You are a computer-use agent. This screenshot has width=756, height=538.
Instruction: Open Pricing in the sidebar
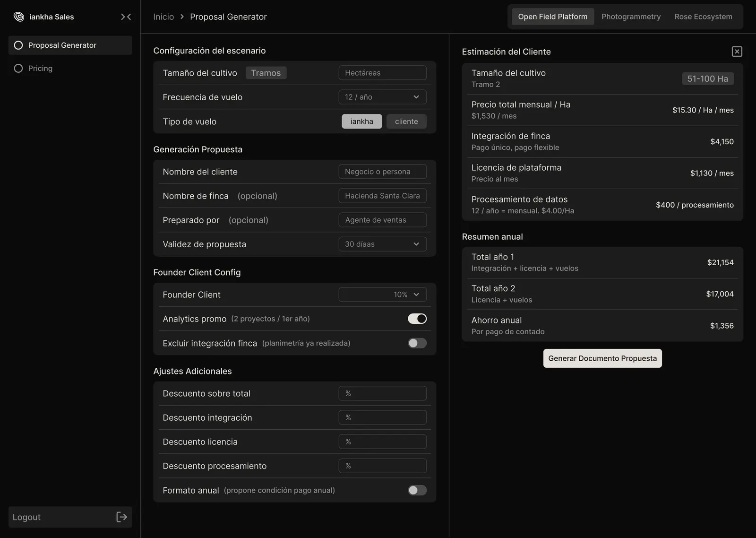pos(70,69)
